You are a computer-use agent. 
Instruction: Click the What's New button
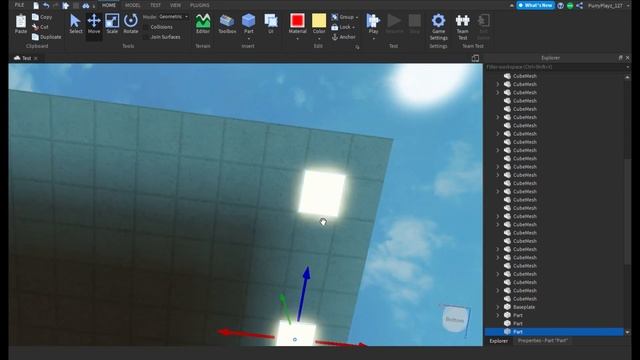[536, 5]
